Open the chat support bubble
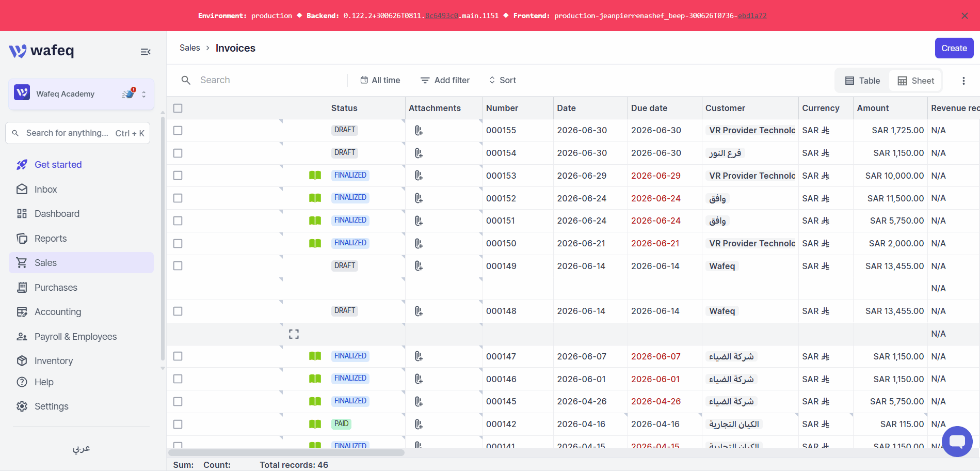The width and height of the screenshot is (980, 471). (x=957, y=442)
